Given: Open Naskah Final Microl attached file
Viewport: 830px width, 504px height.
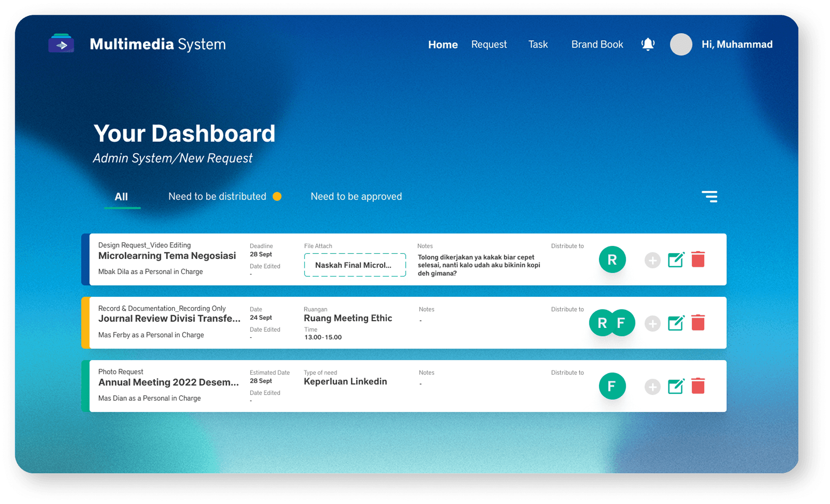Looking at the screenshot, I should tap(355, 265).
